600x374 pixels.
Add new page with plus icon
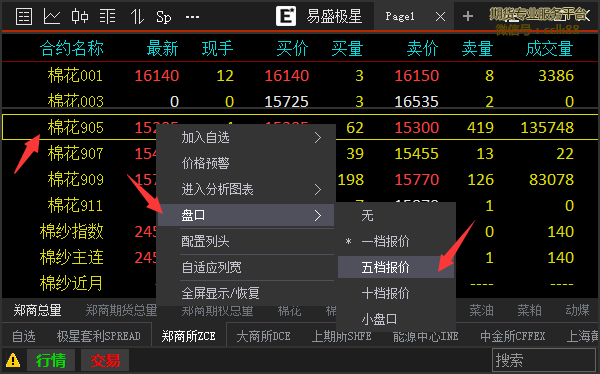coord(468,16)
